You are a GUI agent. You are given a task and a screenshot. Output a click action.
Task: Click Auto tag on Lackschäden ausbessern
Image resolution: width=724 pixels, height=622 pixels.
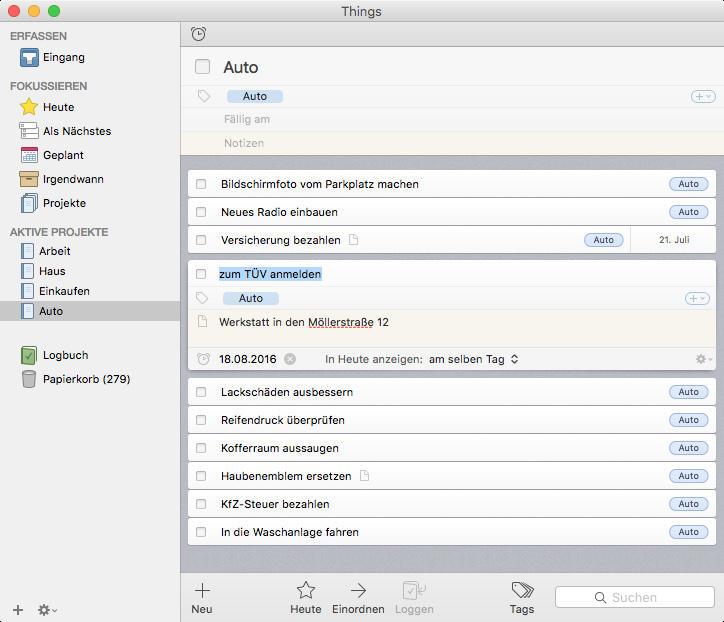[x=688, y=392]
